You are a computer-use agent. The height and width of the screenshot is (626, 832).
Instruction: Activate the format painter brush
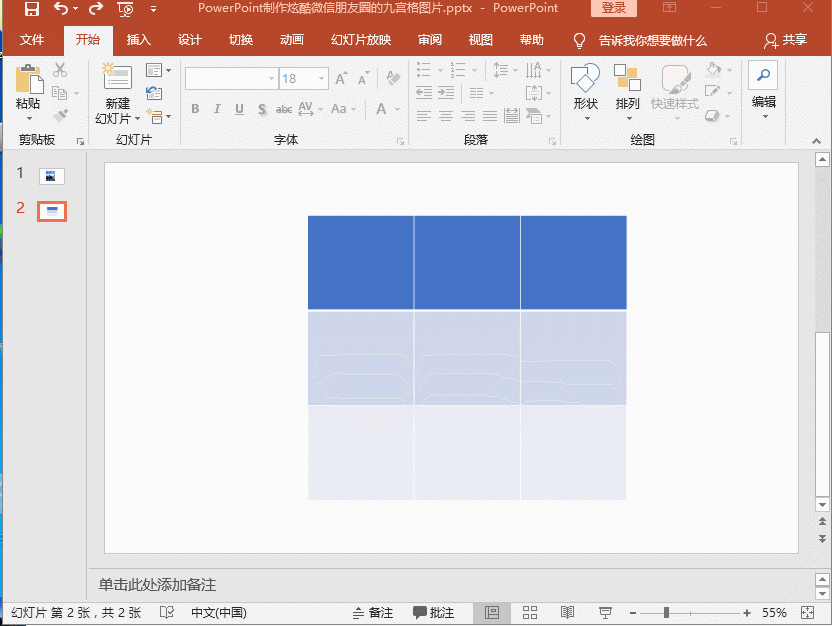pos(60,116)
